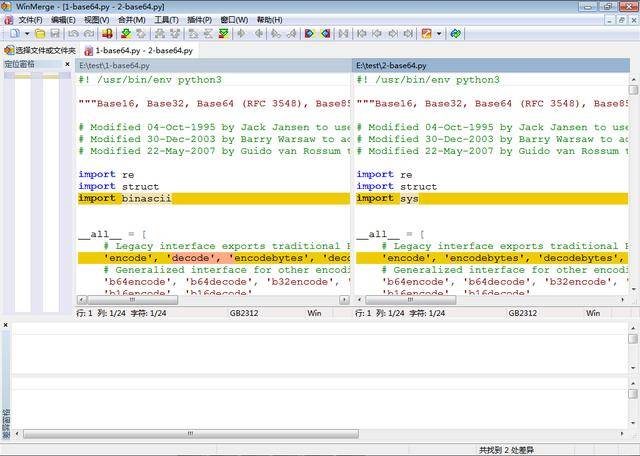Image resolution: width=640 pixels, height=456 pixels.
Task: Close the 定位窗格 location pane
Action: pos(67,64)
